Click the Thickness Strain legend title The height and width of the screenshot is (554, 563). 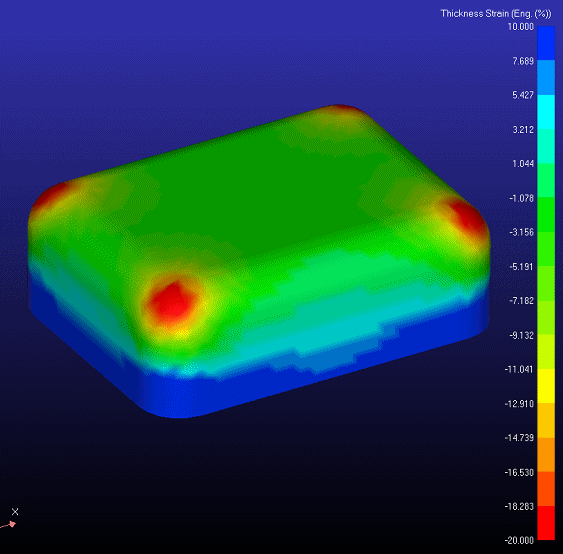point(495,14)
